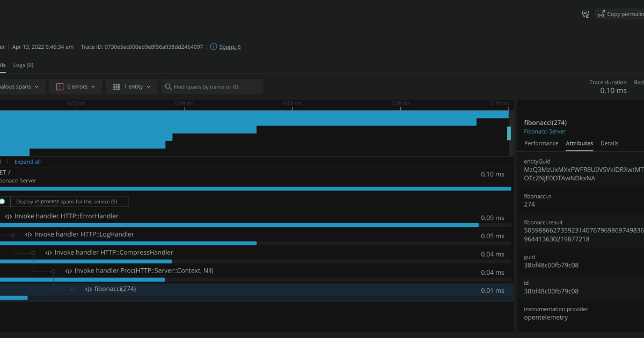Image resolution: width=644 pixels, height=338 pixels.
Task: Click the Expand all link
Action: (27, 161)
